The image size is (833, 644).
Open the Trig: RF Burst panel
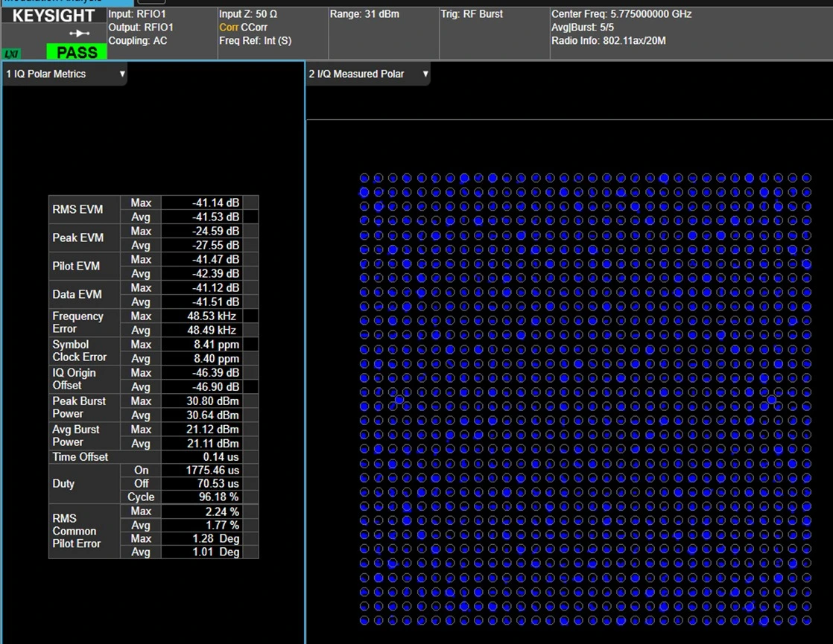coord(472,14)
